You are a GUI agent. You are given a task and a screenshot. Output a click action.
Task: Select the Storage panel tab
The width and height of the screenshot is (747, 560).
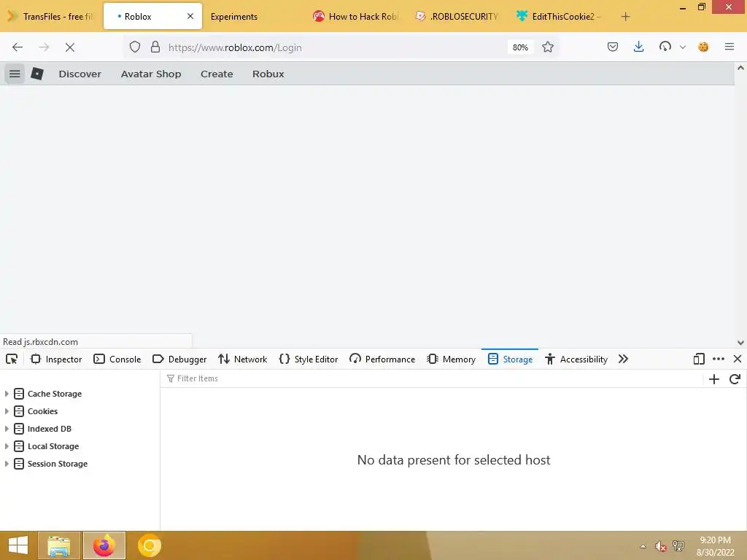pyautogui.click(x=510, y=359)
